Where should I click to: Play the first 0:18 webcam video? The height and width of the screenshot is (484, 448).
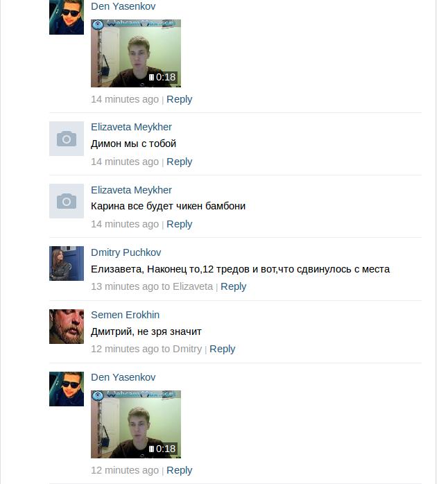[x=136, y=53]
